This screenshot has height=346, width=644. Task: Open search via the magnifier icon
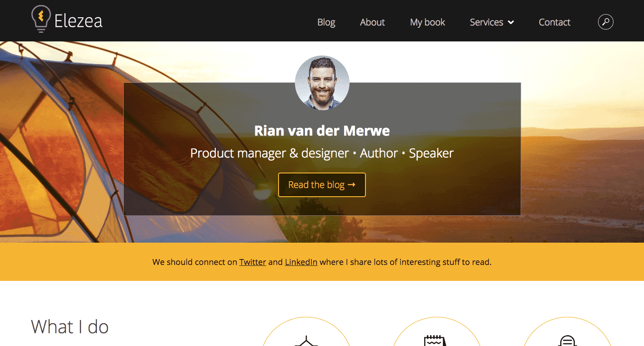[605, 22]
